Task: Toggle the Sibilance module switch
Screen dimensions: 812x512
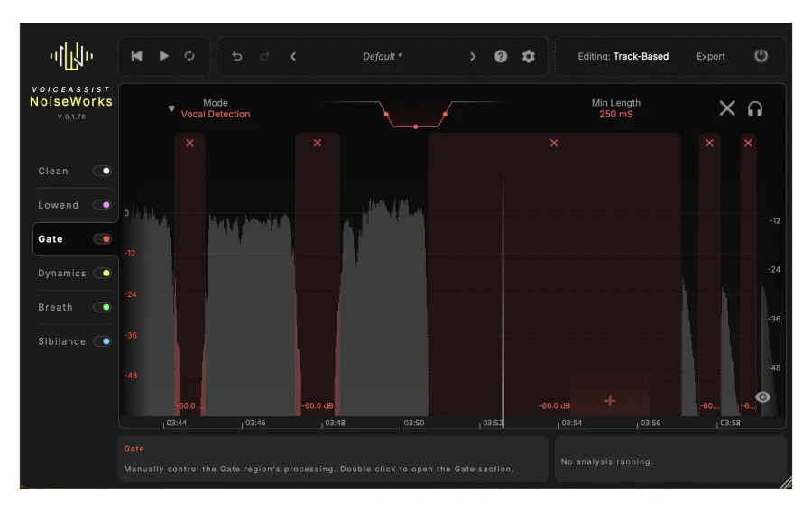Action: point(102,341)
